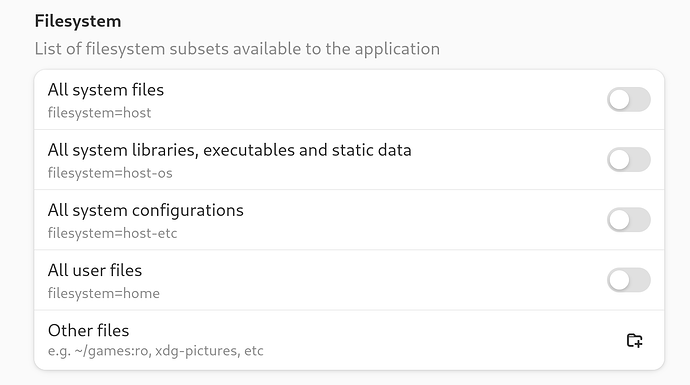Click the filesystem=host-os subtitle
Image resolution: width=690 pixels, height=385 pixels.
(x=110, y=173)
